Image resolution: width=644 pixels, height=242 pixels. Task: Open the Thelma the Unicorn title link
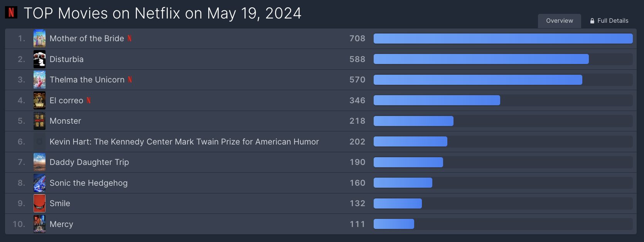(x=87, y=80)
